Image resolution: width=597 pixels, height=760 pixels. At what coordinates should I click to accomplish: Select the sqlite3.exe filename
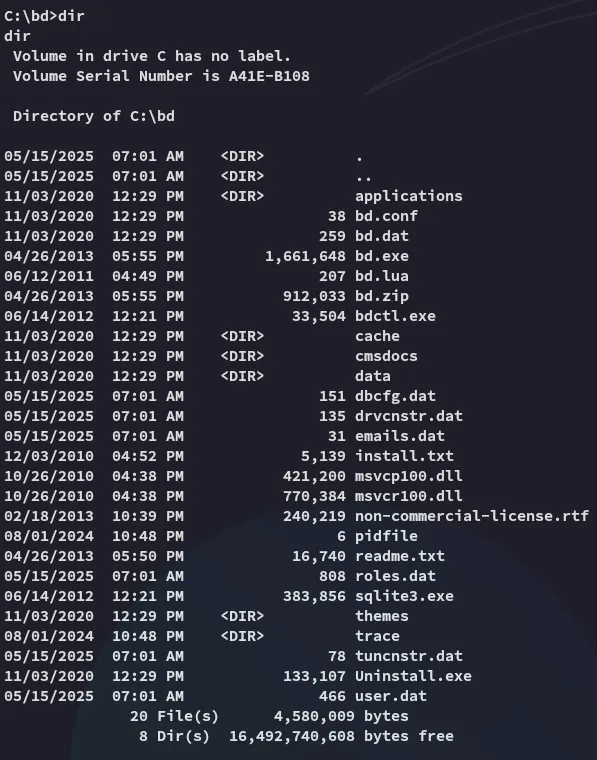(x=405, y=596)
